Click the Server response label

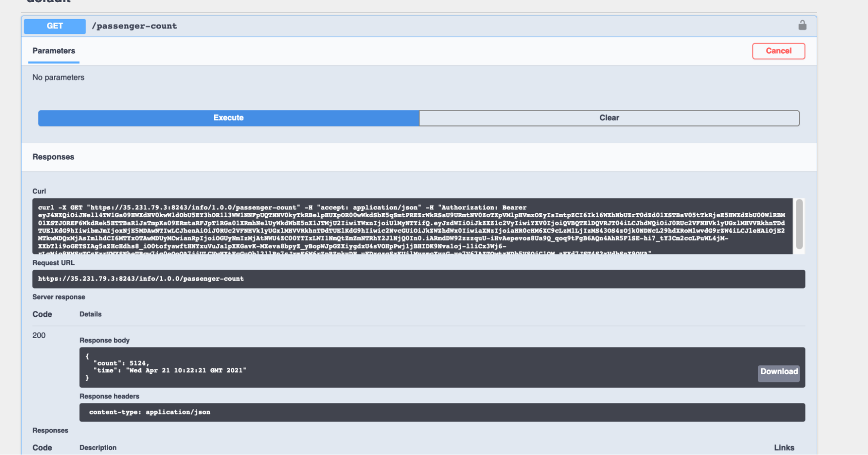click(59, 297)
